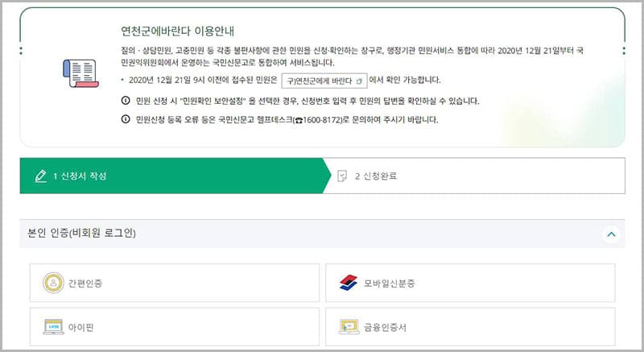Click the pencil icon in step 1

point(40,176)
